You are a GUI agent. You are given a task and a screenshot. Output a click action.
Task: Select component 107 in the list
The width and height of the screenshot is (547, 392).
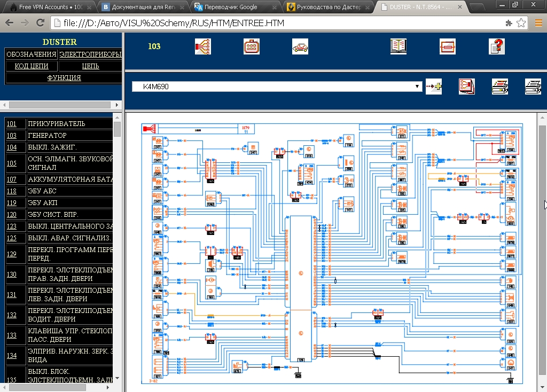(11, 179)
